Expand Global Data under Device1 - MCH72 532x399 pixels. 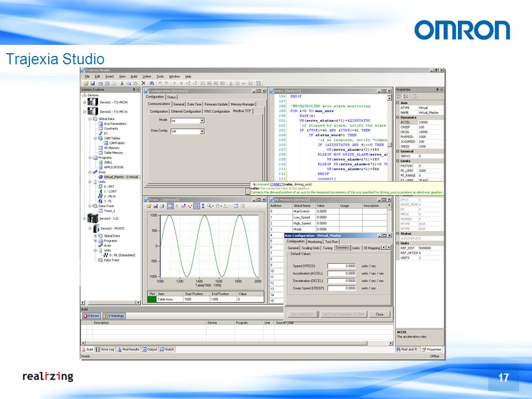pyautogui.click(x=96, y=236)
